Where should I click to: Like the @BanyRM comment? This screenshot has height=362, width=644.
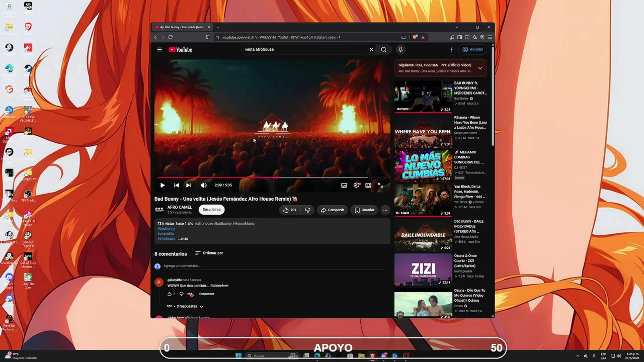pos(170,294)
